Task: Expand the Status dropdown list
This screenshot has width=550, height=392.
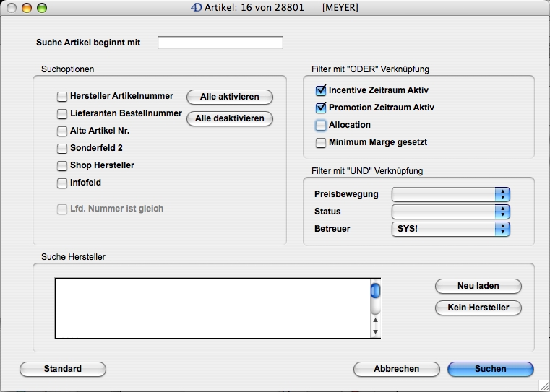Action: tap(450, 212)
